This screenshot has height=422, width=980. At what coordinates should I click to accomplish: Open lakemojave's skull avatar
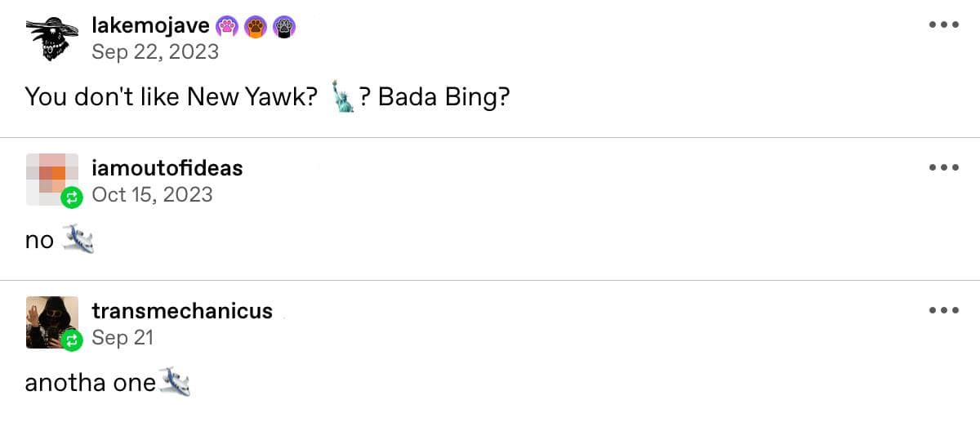point(51,39)
